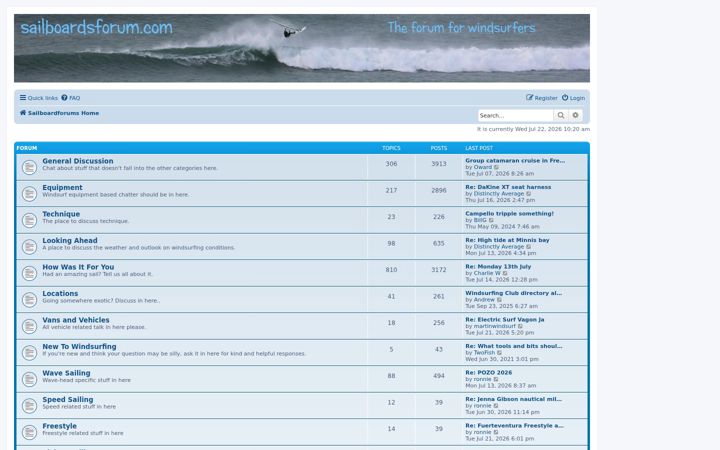Open the Freestyle forum

59,426
